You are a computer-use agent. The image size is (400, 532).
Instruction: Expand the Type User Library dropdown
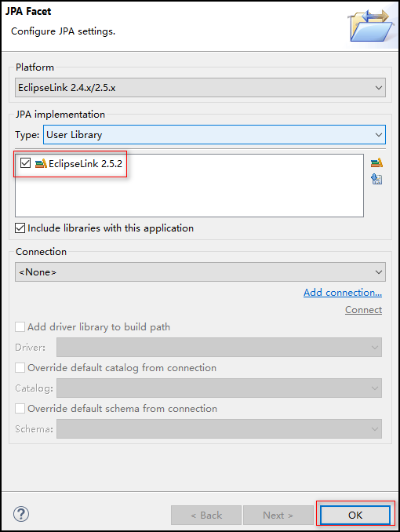(x=214, y=135)
